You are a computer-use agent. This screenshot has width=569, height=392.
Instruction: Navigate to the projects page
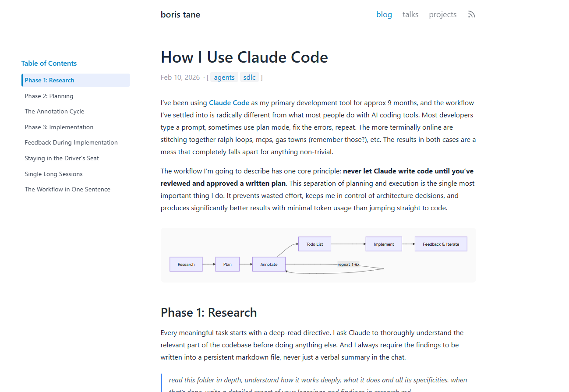(442, 14)
